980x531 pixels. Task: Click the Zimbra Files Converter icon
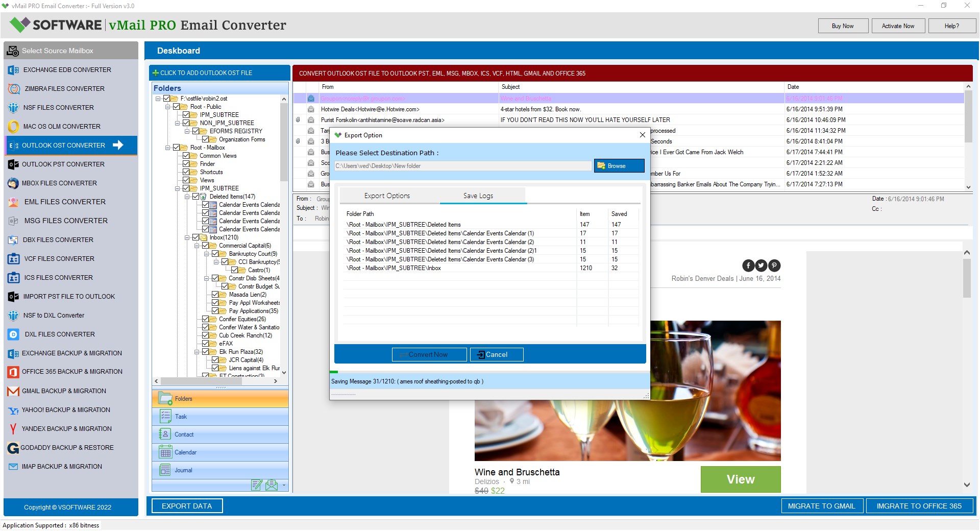(14, 89)
